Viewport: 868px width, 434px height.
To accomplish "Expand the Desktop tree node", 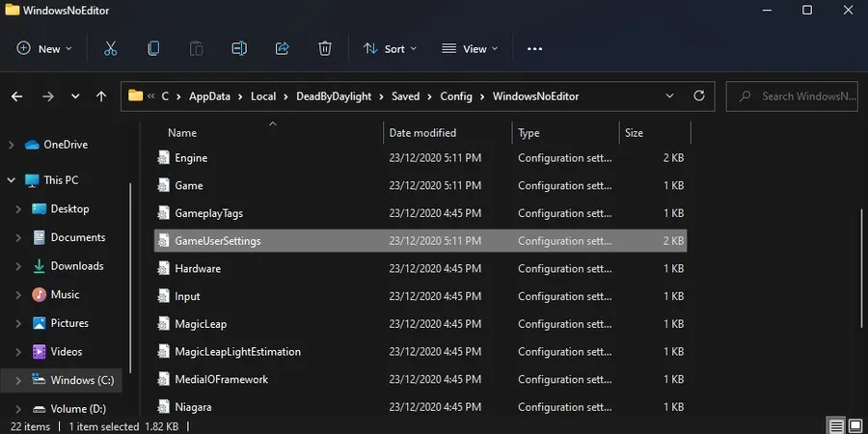I will click(18, 209).
